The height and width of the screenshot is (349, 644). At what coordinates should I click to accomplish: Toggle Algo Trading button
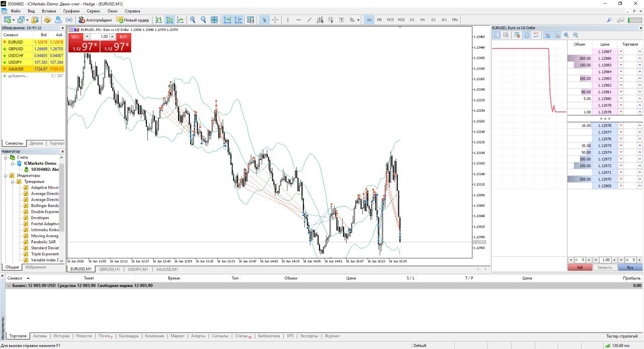95,20
